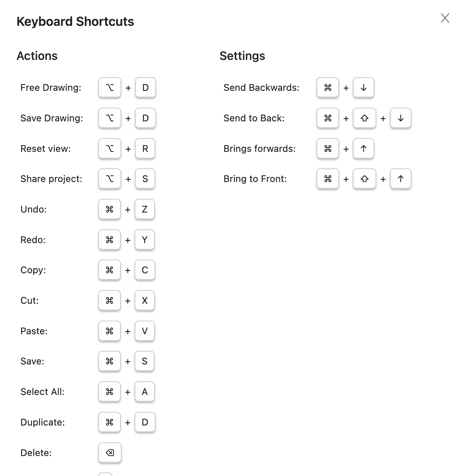The height and width of the screenshot is (476, 460).
Task: Close the Keyboard Shortcuts dialog
Action: [445, 18]
